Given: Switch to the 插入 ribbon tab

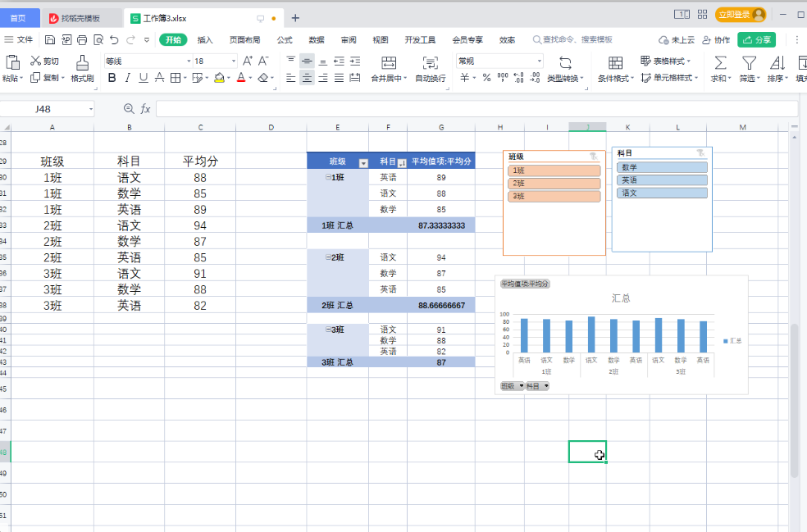Looking at the screenshot, I should [205, 39].
